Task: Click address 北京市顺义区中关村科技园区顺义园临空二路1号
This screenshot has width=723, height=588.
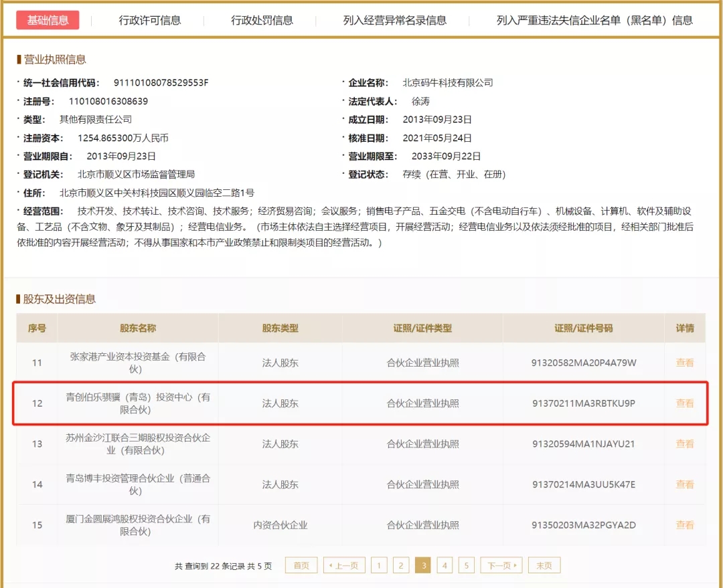Action: (x=157, y=193)
